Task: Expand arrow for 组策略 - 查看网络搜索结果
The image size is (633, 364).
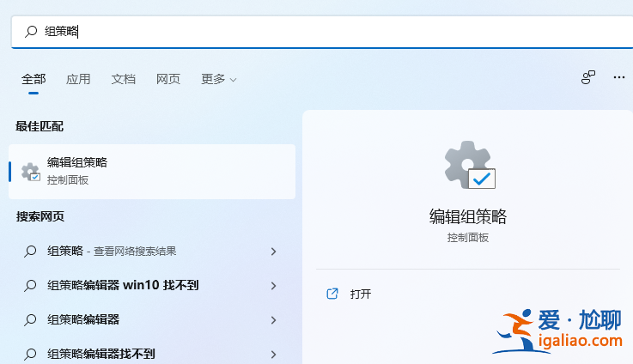Action: coord(274,252)
